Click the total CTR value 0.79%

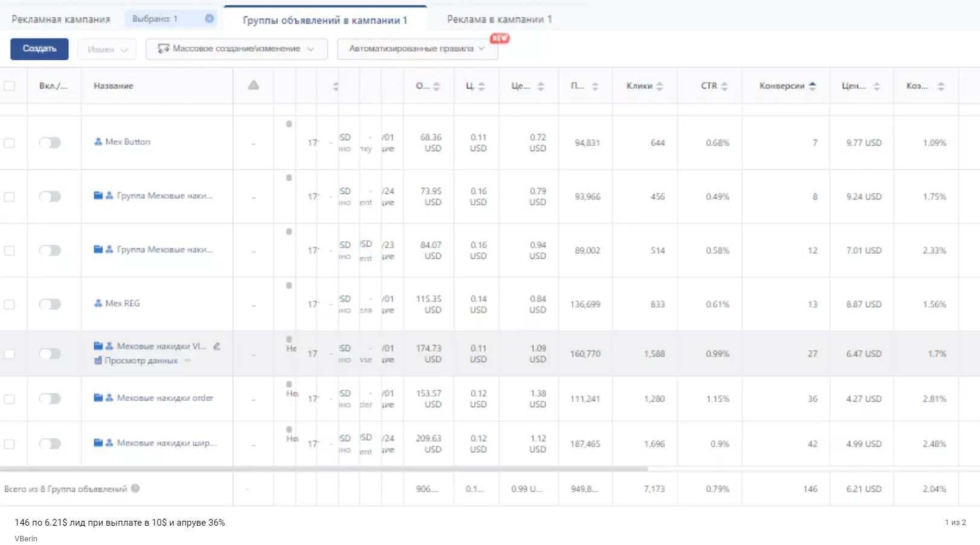click(x=718, y=489)
